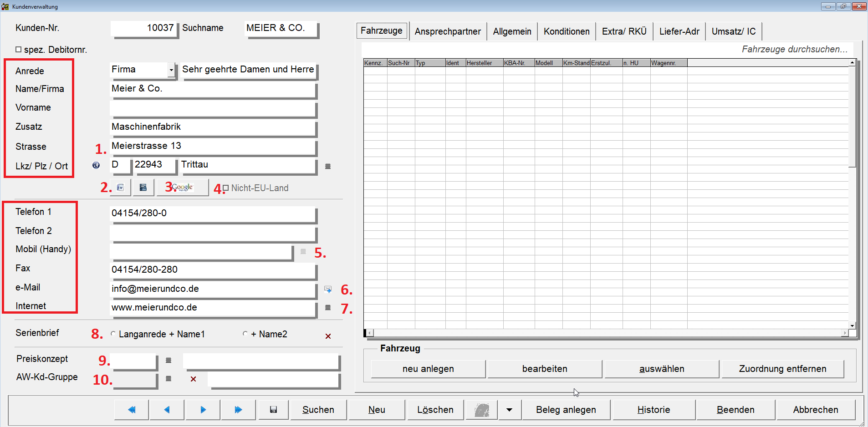Open the Extra/ RKÜ tab

624,31
